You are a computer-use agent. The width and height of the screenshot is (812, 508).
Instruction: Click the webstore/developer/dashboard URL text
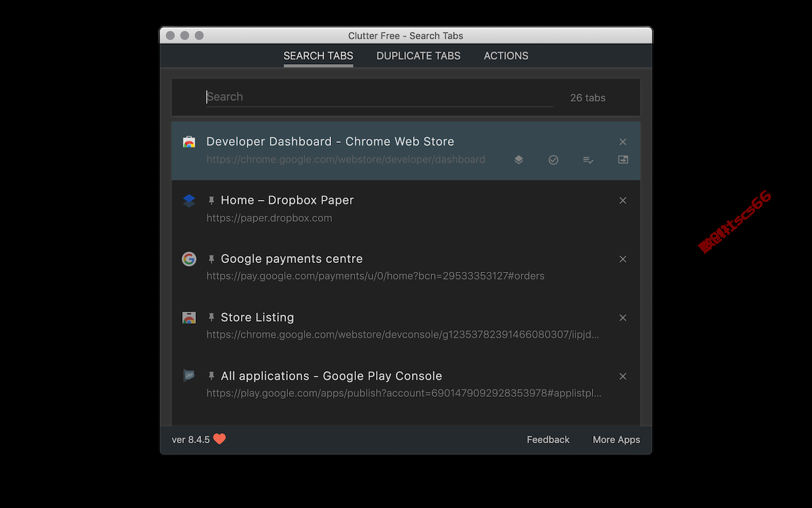[x=346, y=159]
